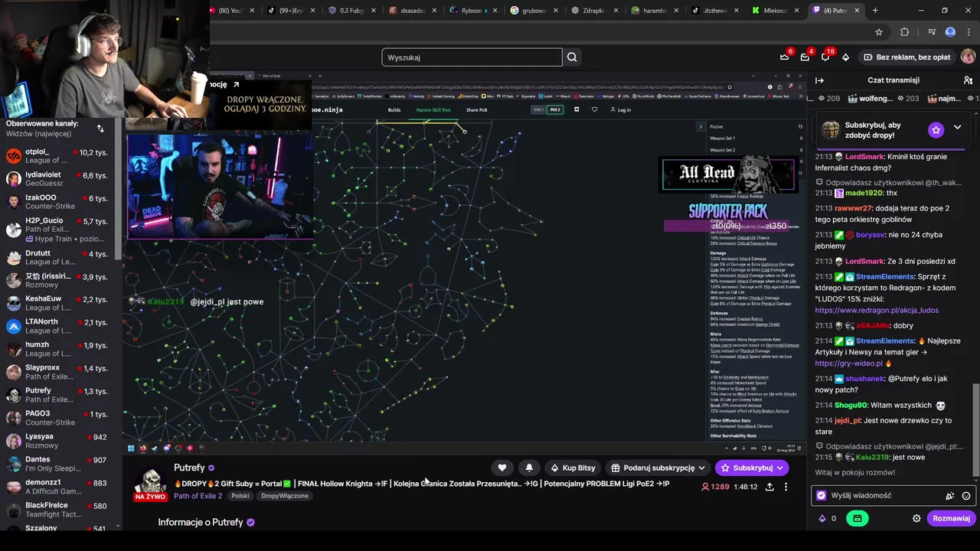This screenshot has width=980, height=551.
Task: Click the channel points balance icon showing 0
Action: pos(828,518)
